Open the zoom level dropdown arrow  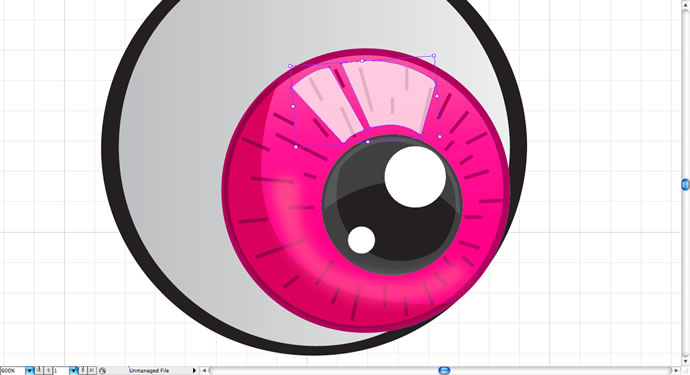coord(29,371)
